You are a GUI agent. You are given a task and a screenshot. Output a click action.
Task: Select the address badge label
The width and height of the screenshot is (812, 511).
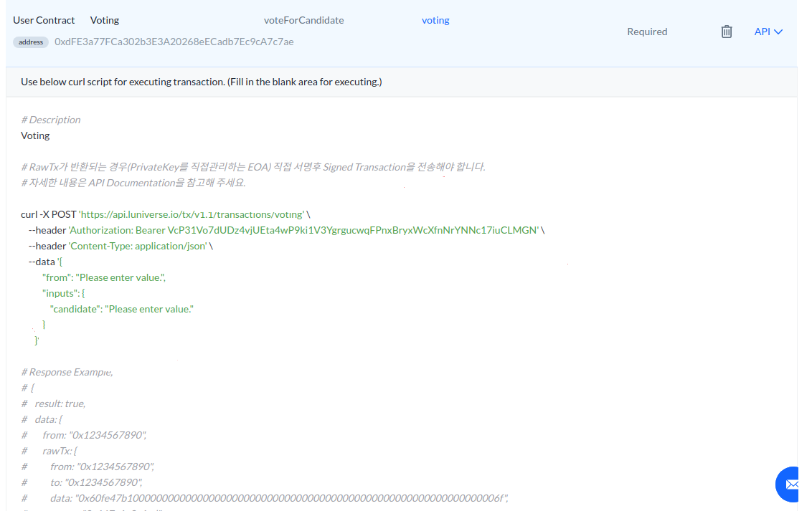point(31,42)
